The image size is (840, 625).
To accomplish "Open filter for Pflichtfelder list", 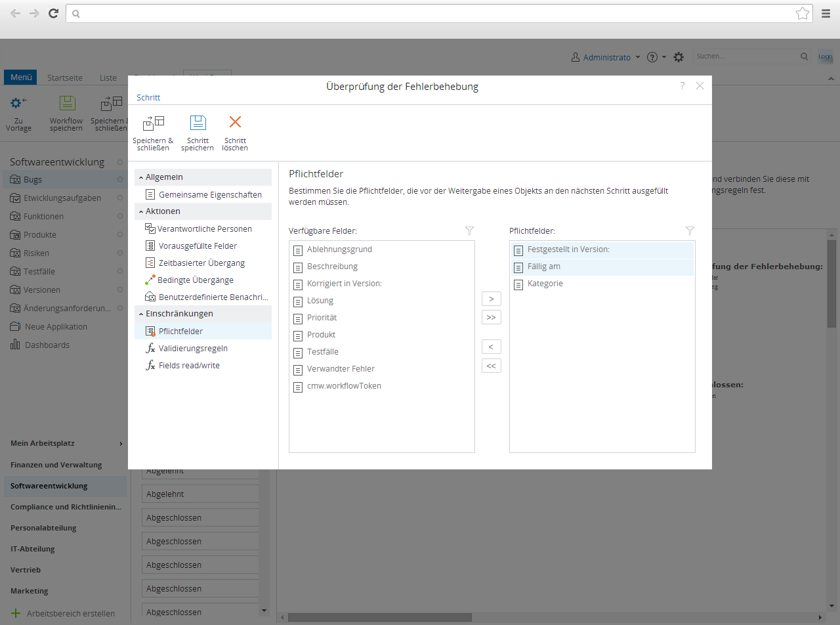I will click(x=690, y=230).
